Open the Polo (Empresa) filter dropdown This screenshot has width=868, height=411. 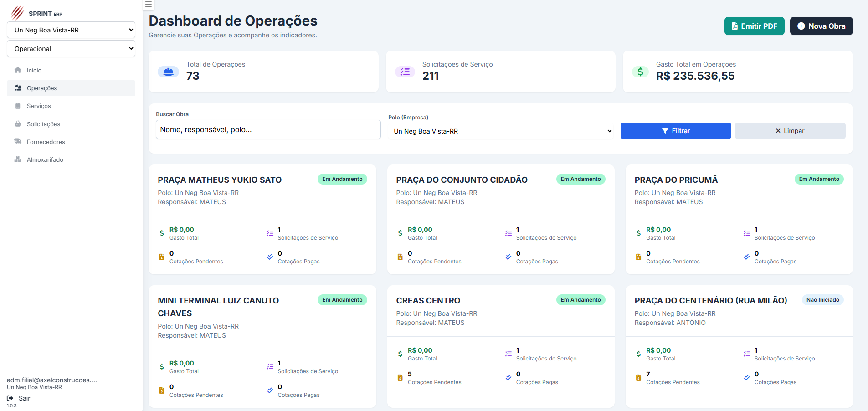[x=501, y=131]
